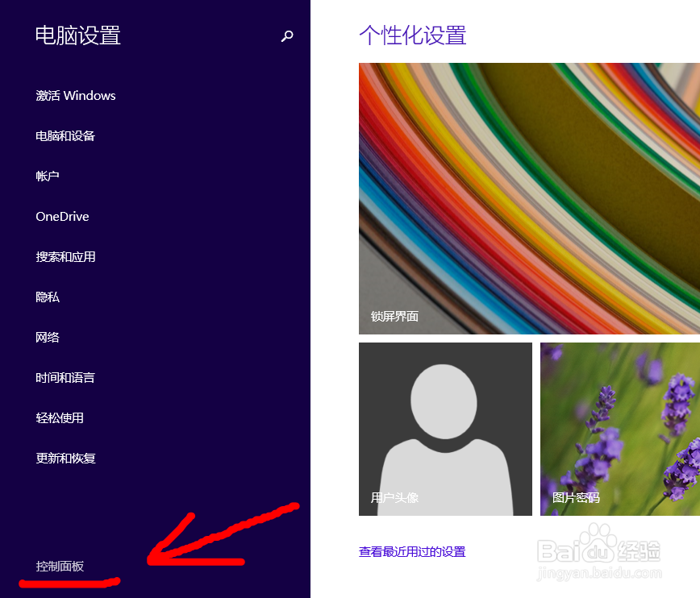Viewport: 700px width, 598px height.
Task: Open 时间和语言 settings
Action: pyautogui.click(x=65, y=377)
